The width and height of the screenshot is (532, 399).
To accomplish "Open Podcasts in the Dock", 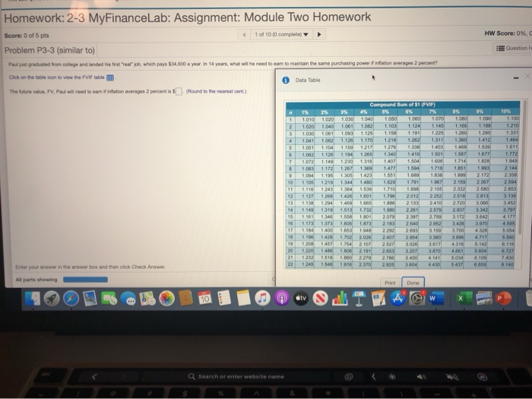I will (282, 299).
